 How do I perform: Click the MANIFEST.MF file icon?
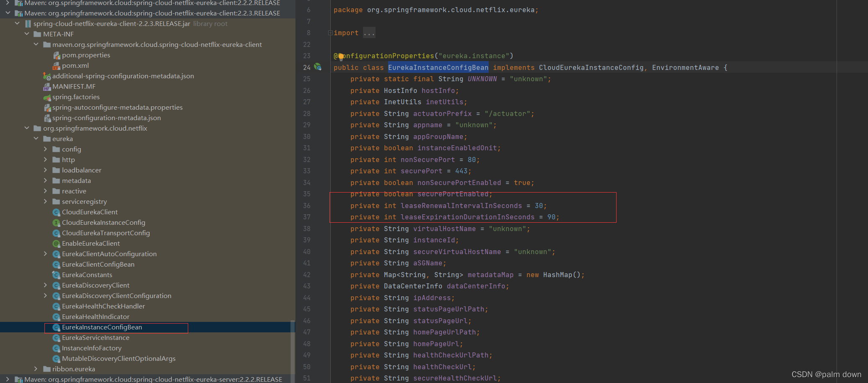[x=47, y=87]
